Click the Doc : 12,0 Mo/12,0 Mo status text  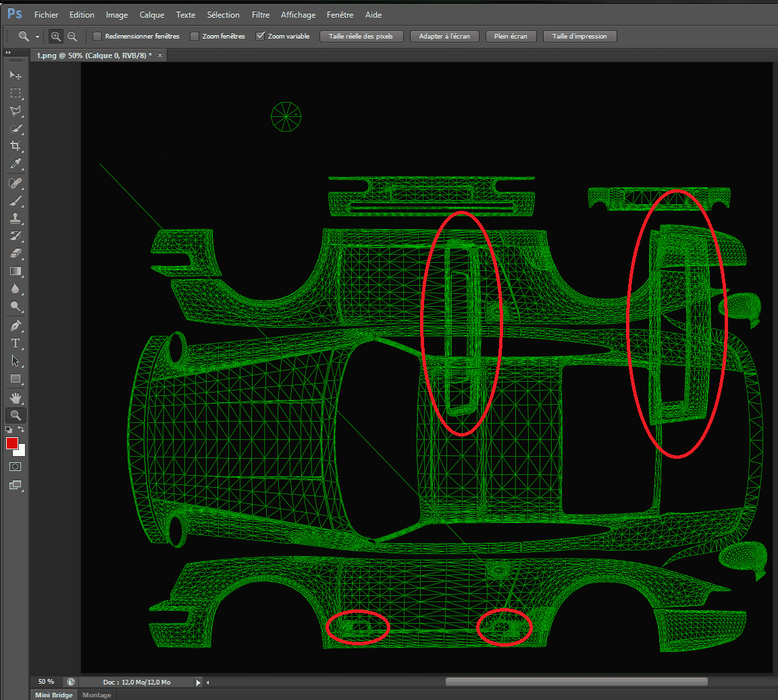pos(137,682)
